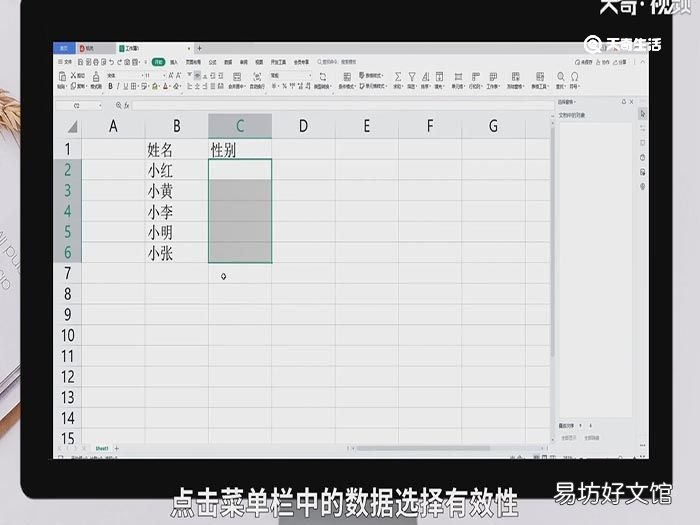Image resolution: width=700 pixels, height=525 pixels.
Task: Open the Formulas ribbon tab
Action: (212, 62)
